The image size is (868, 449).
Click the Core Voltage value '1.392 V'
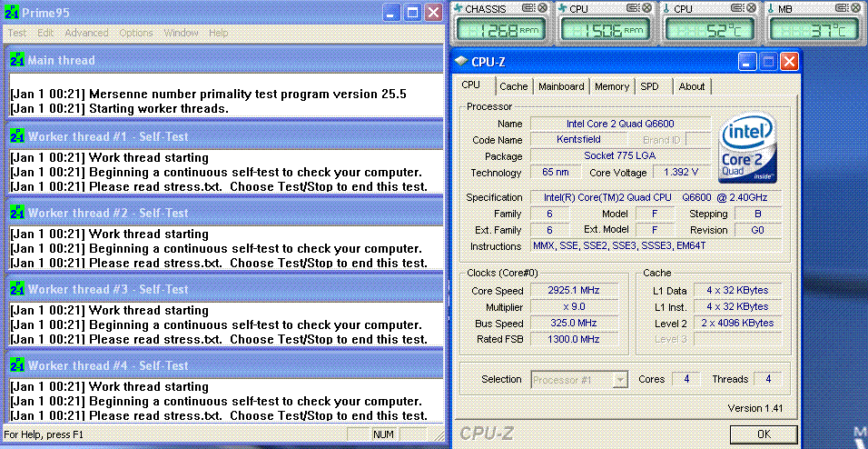click(683, 173)
